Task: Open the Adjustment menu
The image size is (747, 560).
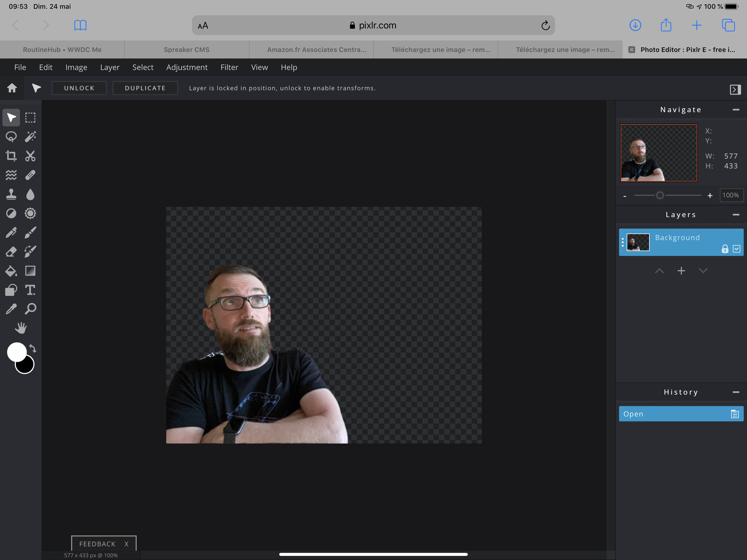Action: [x=187, y=67]
